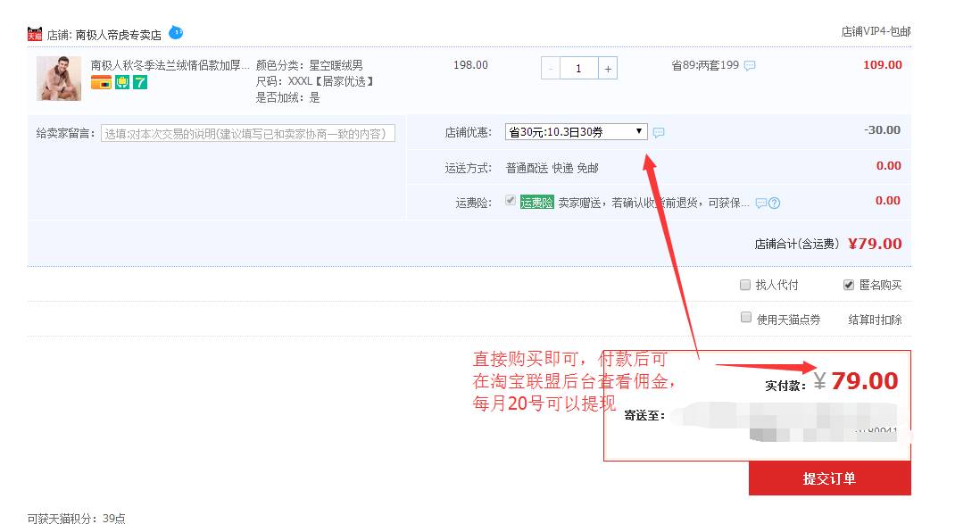Click the 提交订单 submit order button
Viewport: 980px width, 524px height.
coord(829,478)
